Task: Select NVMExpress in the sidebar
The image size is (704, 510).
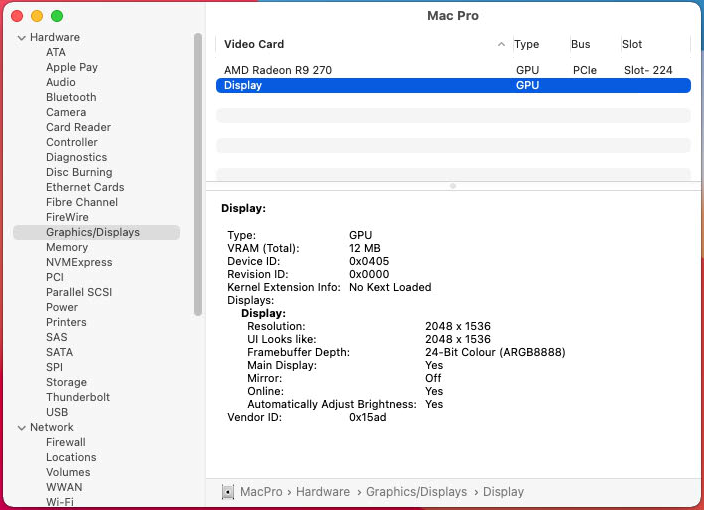Action: [79, 262]
